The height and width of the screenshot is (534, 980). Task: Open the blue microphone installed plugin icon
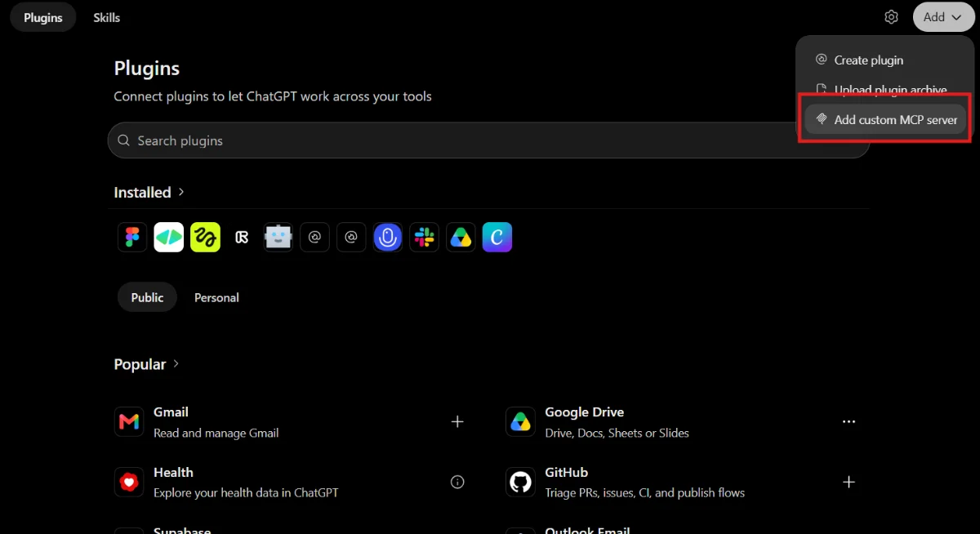coord(388,238)
